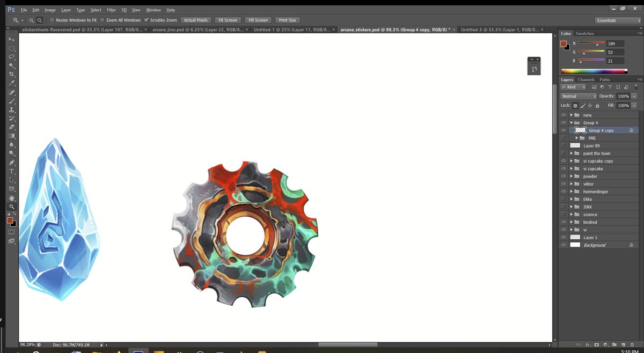Hide the Background layer
This screenshot has width=644, height=353.
tap(563, 245)
